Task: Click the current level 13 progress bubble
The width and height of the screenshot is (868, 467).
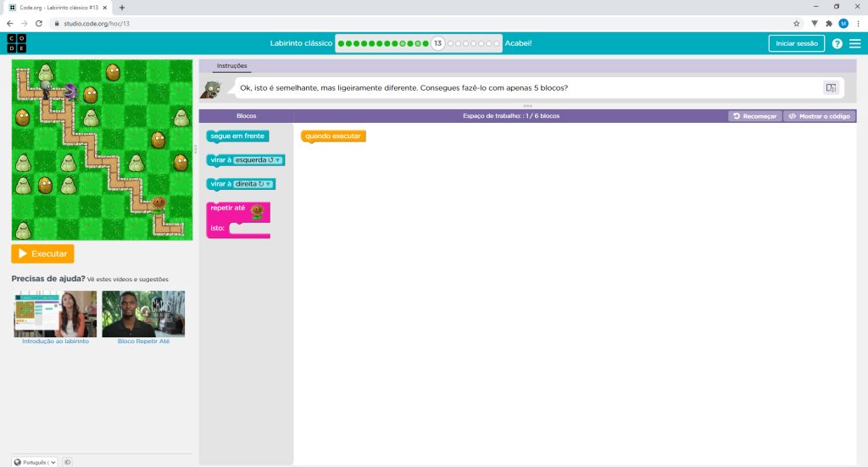Action: coord(438,43)
